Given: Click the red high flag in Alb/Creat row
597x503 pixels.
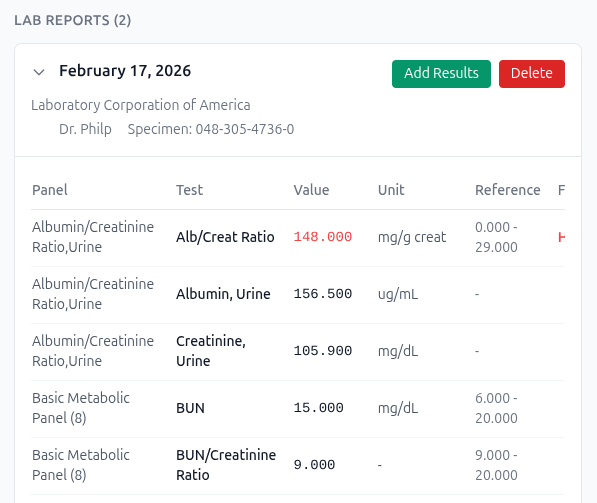Looking at the screenshot, I should tap(562, 237).
